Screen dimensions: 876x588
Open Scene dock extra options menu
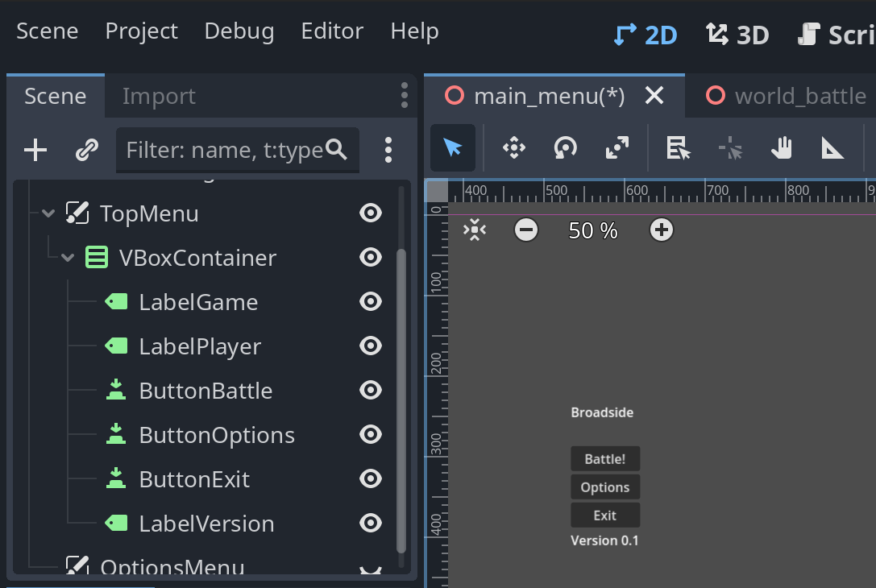coord(388,150)
